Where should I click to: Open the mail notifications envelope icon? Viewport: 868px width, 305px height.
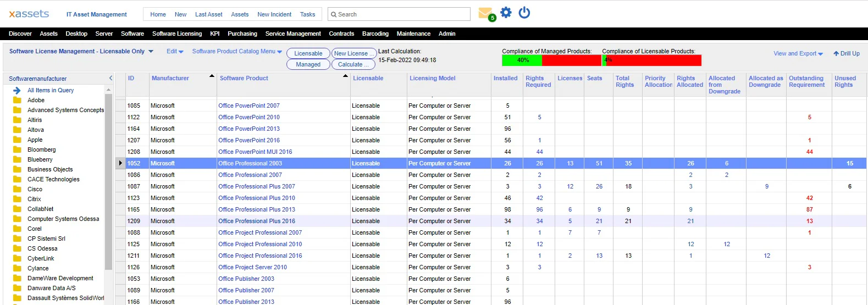485,13
